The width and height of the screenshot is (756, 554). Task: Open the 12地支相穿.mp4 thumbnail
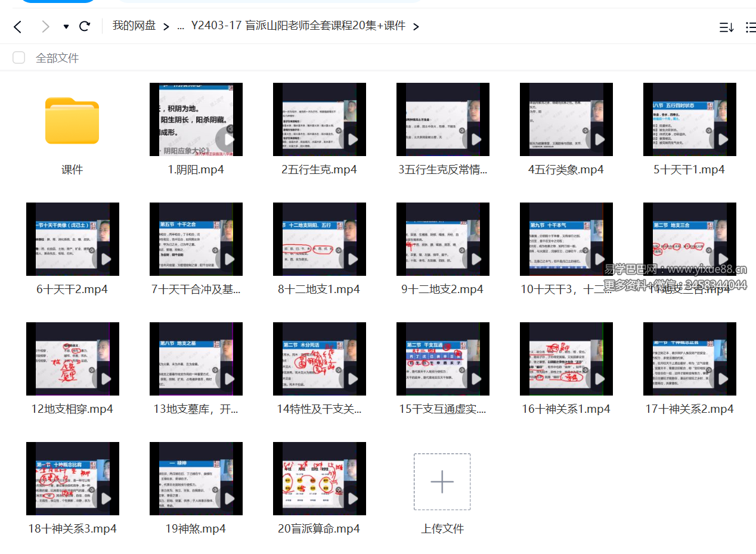click(x=72, y=359)
